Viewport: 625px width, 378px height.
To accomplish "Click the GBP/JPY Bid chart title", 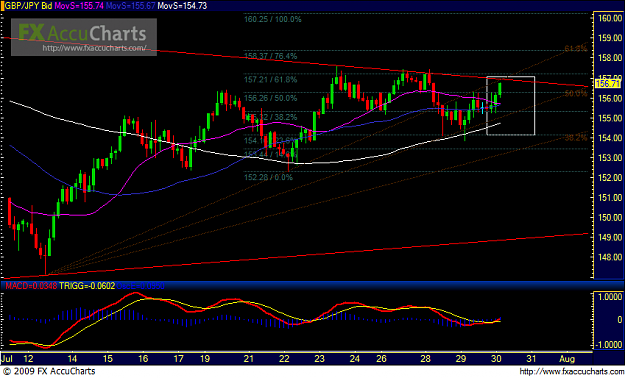I will click(28, 6).
